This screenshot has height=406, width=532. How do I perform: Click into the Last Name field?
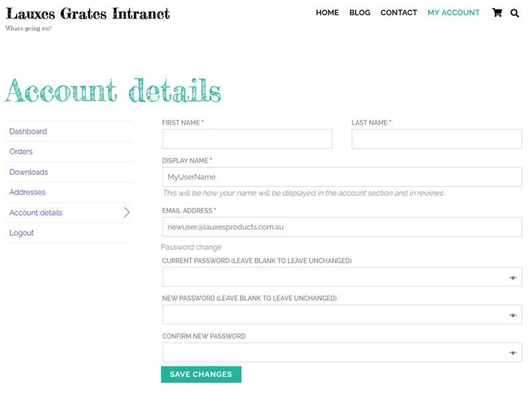click(x=436, y=139)
